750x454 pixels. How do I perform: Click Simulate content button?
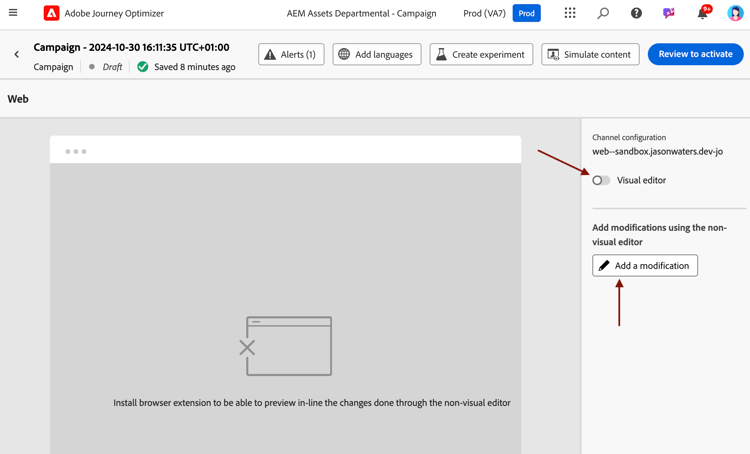pyautogui.click(x=590, y=55)
